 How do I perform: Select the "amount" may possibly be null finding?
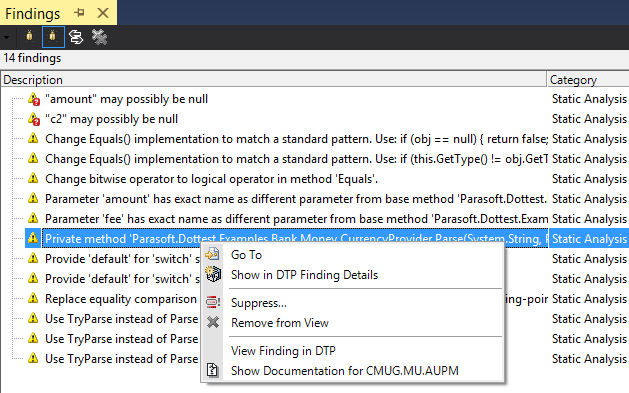pyautogui.click(x=126, y=99)
